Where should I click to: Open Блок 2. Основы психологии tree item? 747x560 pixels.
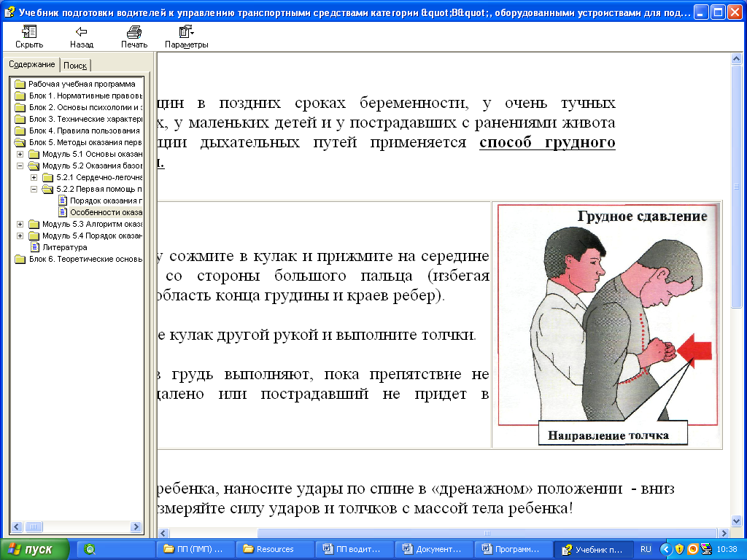point(85,108)
